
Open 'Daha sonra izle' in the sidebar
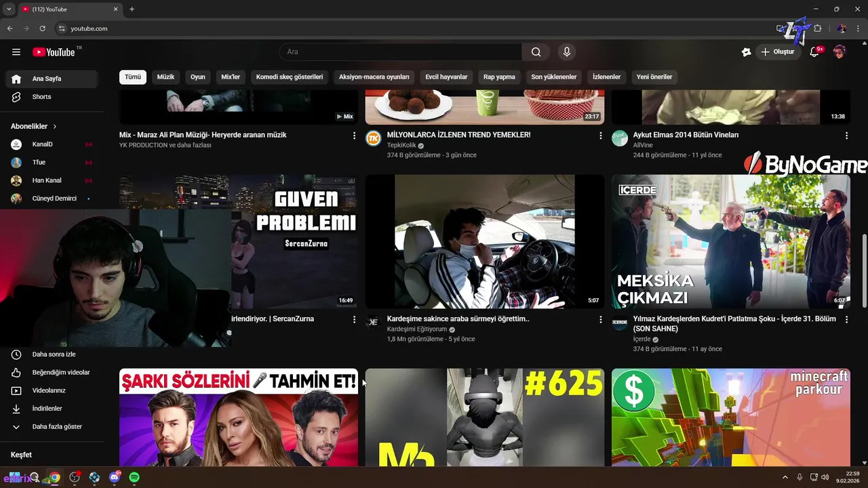click(x=52, y=354)
